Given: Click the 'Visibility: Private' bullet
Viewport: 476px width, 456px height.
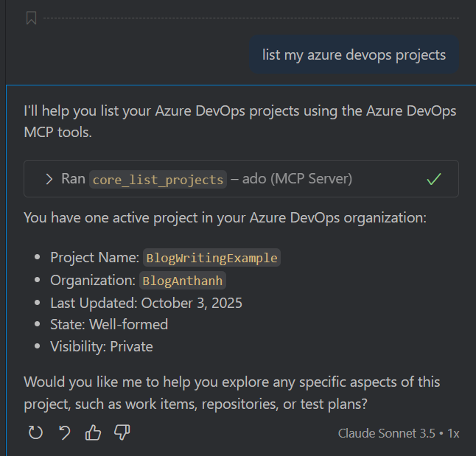Looking at the screenshot, I should tap(102, 346).
